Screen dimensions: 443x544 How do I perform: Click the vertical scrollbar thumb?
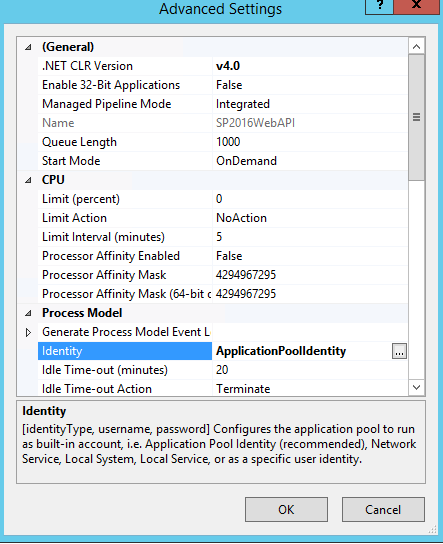tap(416, 117)
